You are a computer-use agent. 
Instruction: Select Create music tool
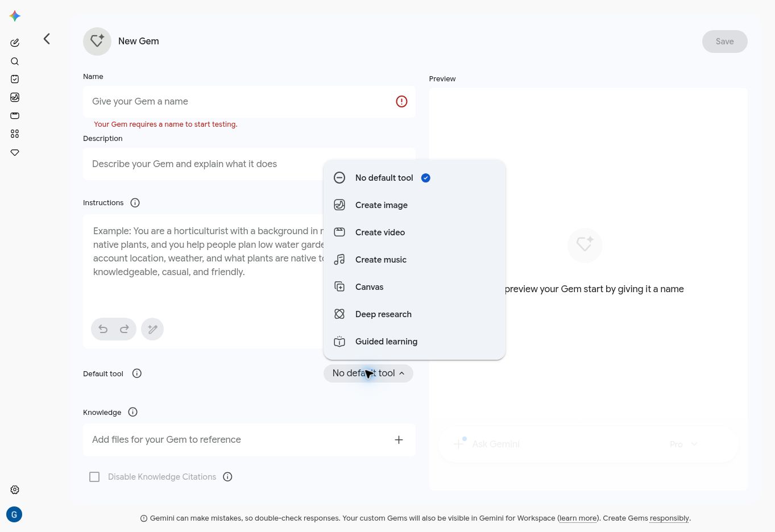415,260
